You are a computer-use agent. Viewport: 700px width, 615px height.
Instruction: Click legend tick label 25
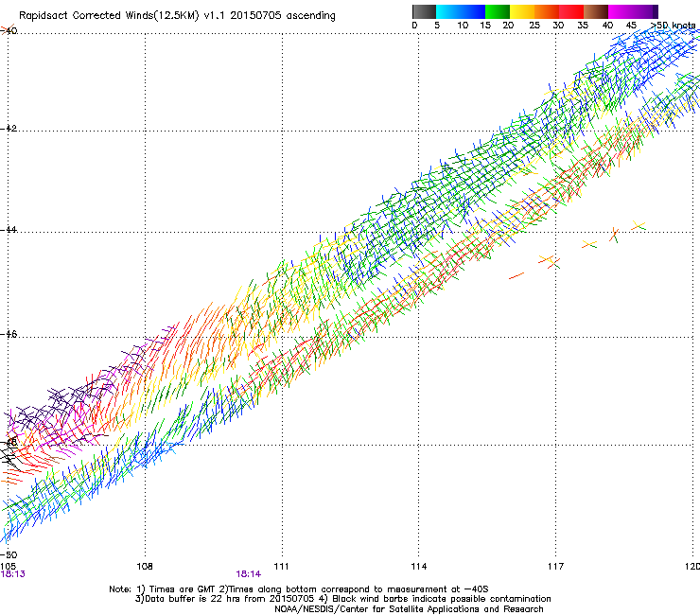click(534, 26)
